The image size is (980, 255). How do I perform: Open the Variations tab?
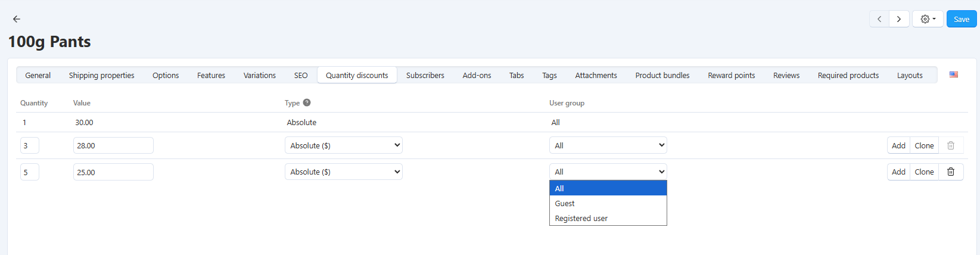tap(260, 75)
